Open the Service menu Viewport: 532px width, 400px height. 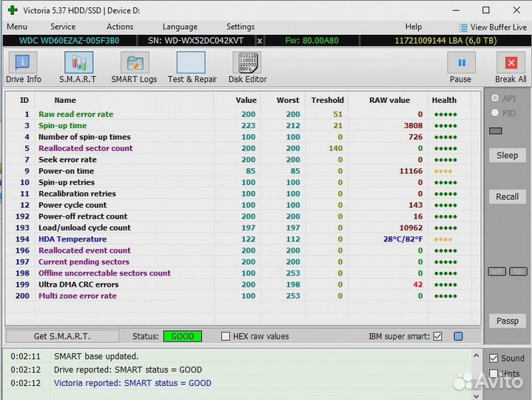tap(63, 27)
